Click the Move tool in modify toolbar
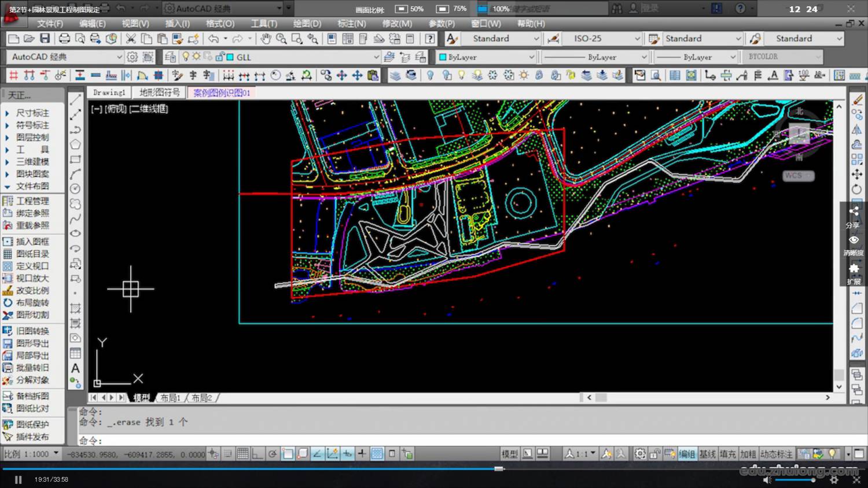 857,174
